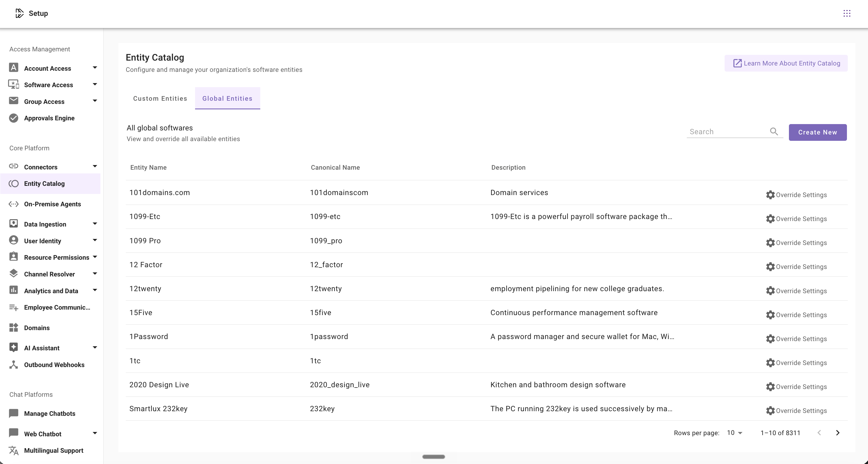The width and height of the screenshot is (868, 464).
Task: Click gear icon for 101domains.com row
Action: point(770,195)
